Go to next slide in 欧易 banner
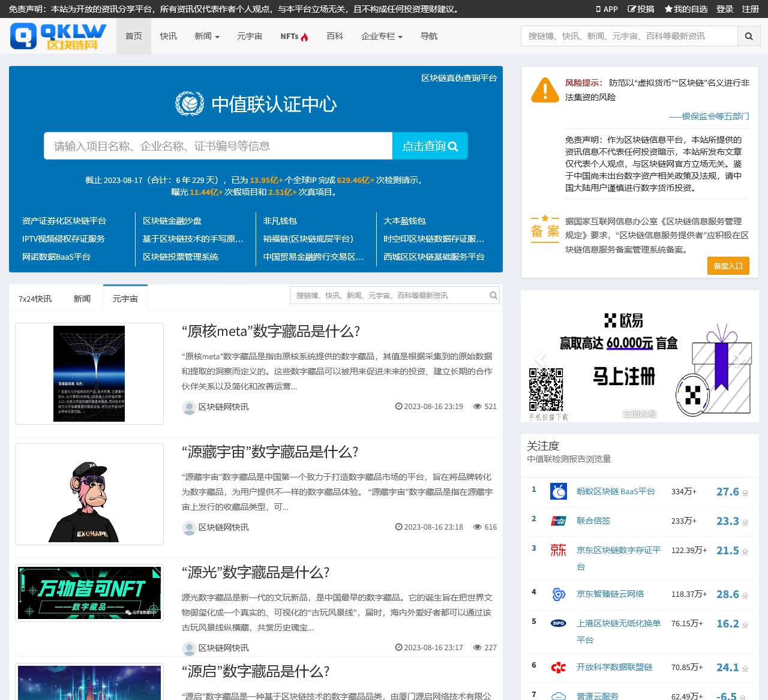 [740, 359]
